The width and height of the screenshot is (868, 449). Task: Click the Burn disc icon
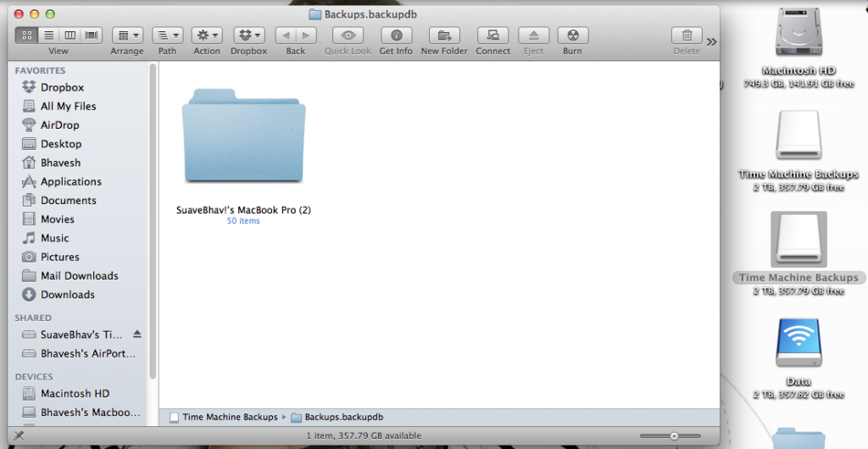[573, 36]
